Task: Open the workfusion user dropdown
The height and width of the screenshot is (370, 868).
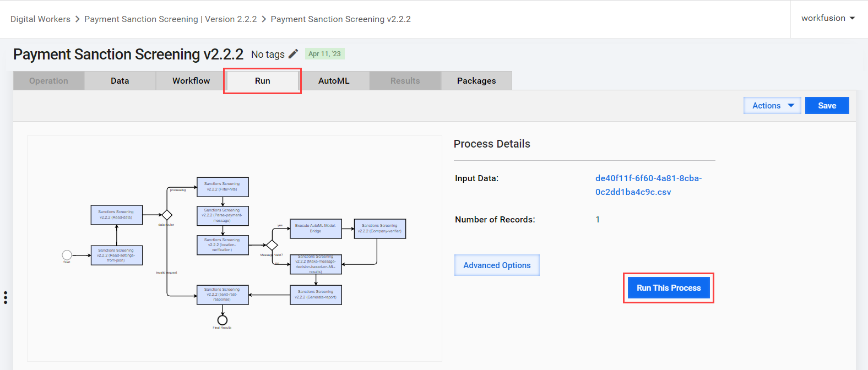Action: coord(828,18)
